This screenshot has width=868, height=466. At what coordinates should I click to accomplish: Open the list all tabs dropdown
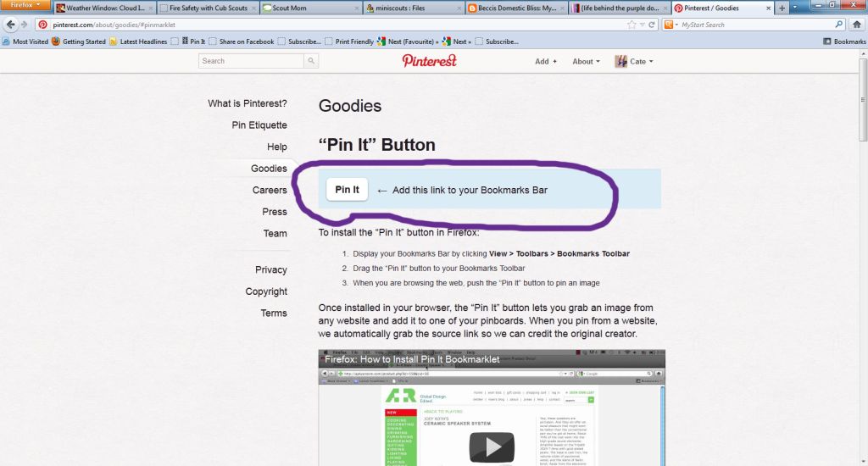pos(795,8)
